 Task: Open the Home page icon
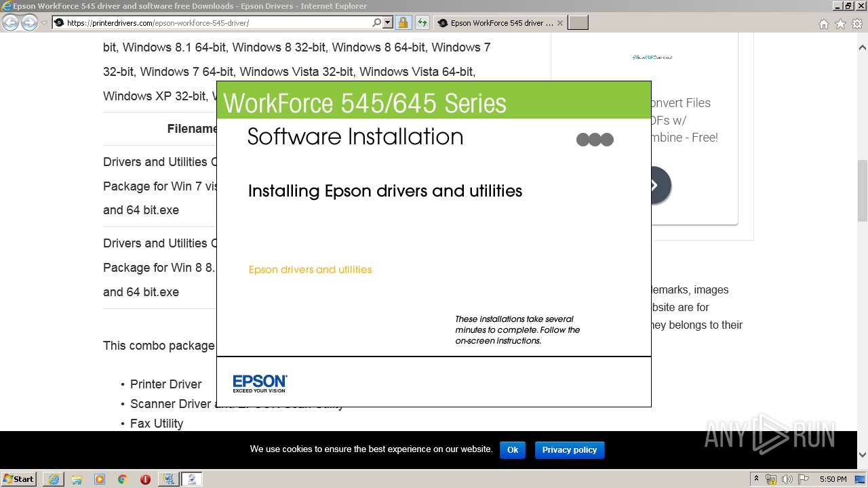823,24
